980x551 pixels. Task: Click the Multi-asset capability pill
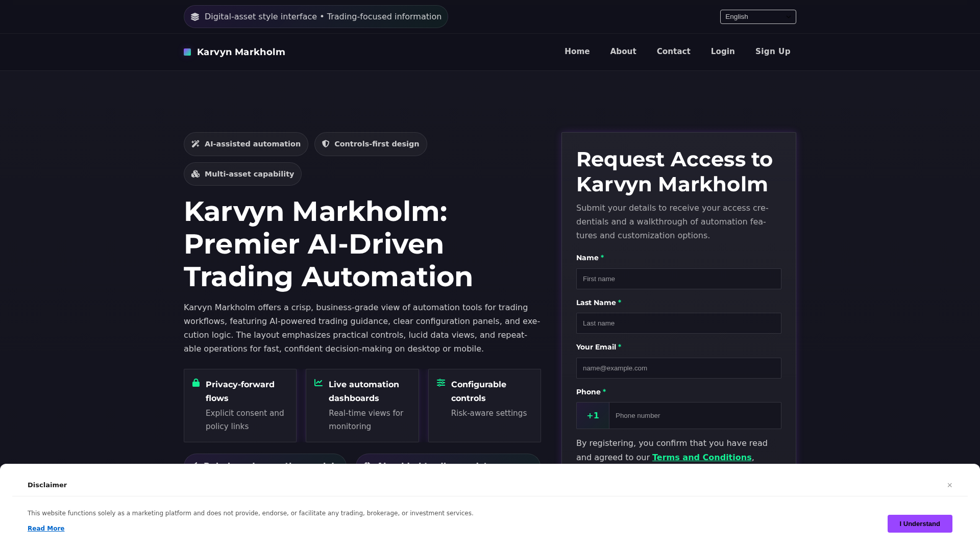pos(242,174)
